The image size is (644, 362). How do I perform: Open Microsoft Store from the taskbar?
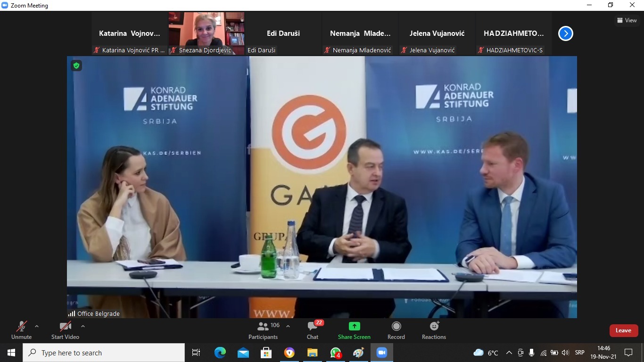tap(266, 353)
